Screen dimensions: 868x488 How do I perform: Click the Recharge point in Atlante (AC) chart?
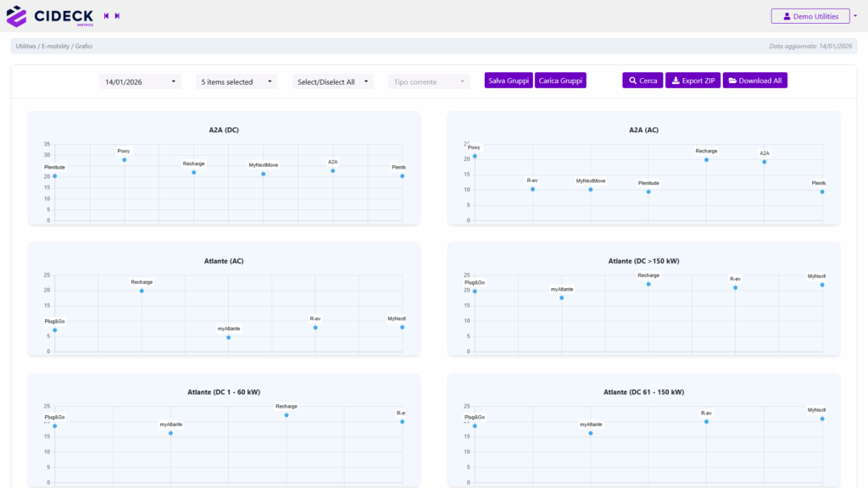[142, 291]
